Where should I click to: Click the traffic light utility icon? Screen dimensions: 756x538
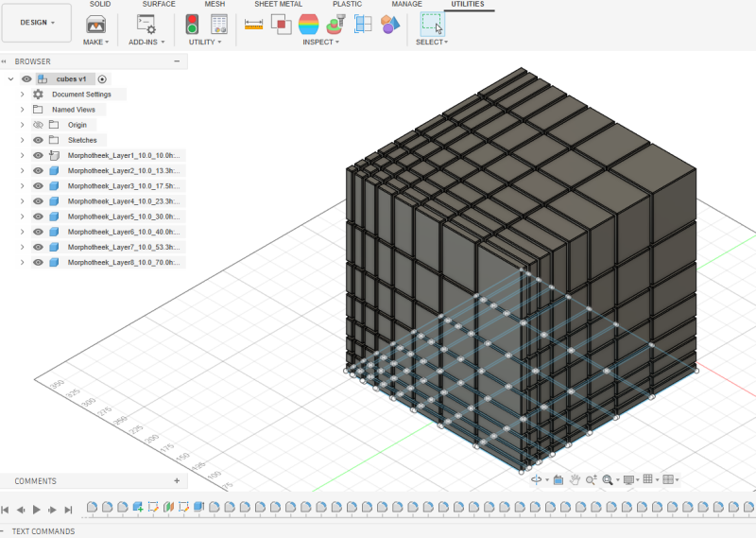[x=192, y=25]
